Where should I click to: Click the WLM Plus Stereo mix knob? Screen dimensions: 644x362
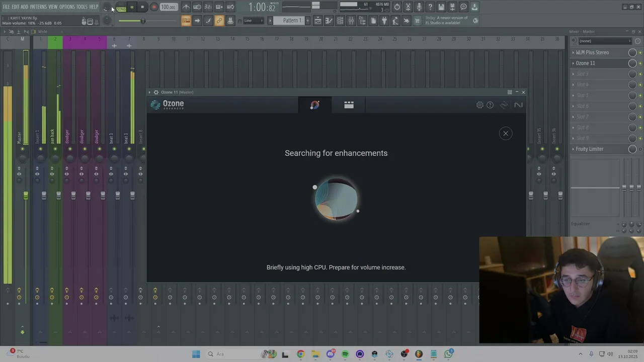(632, 52)
